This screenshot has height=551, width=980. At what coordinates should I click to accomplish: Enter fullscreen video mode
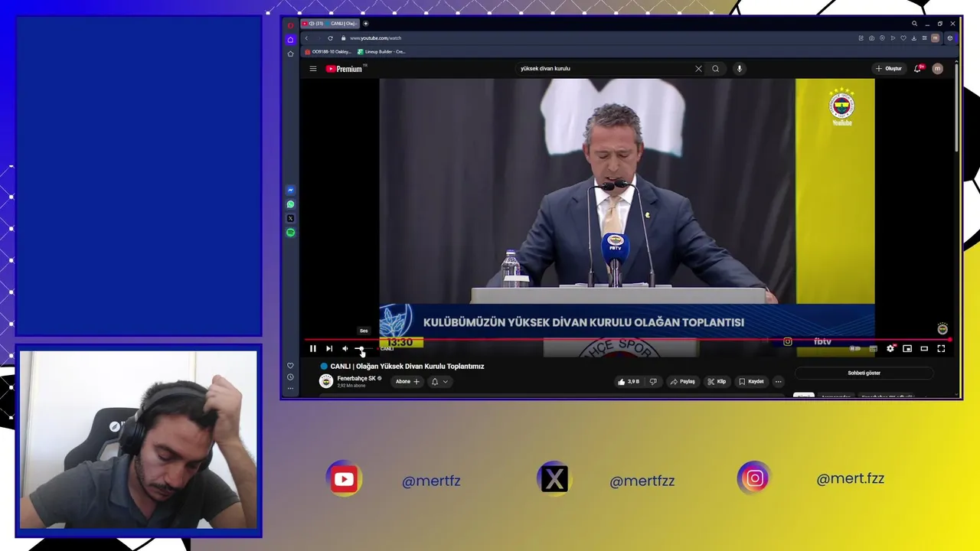(x=941, y=348)
